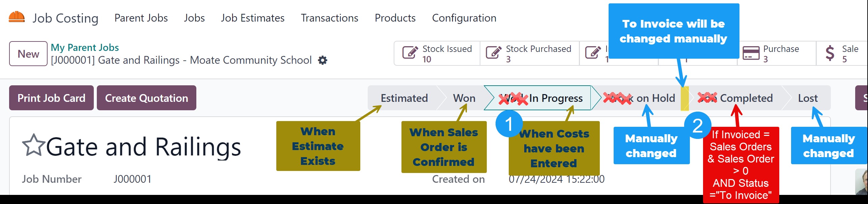Follow the My Parent Jobs breadcrumb link
The width and height of the screenshot is (868, 204).
85,48
